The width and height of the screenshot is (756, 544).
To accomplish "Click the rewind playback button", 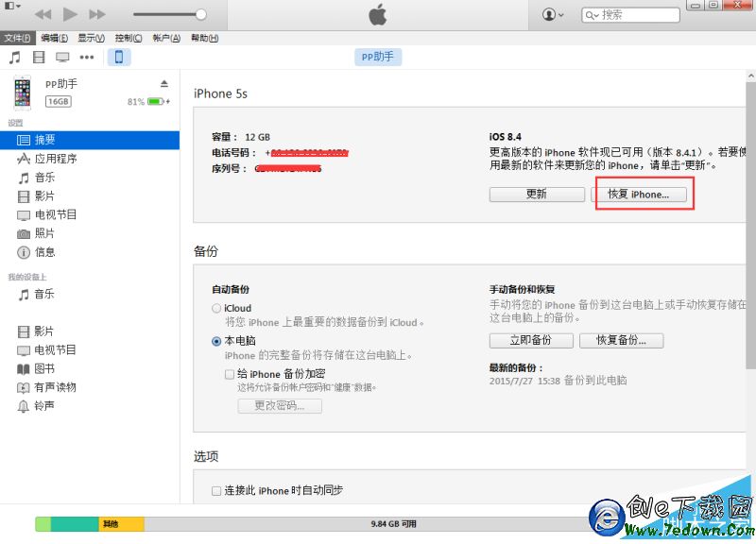I will click(43, 14).
